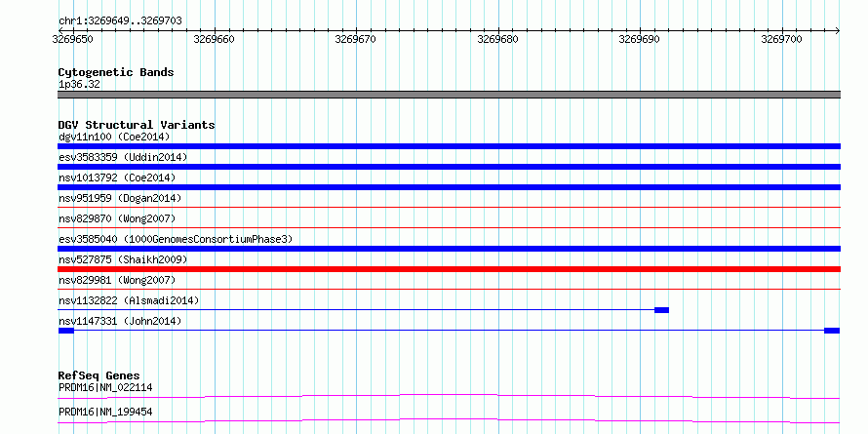Click the 1p36.32 band label

click(79, 85)
